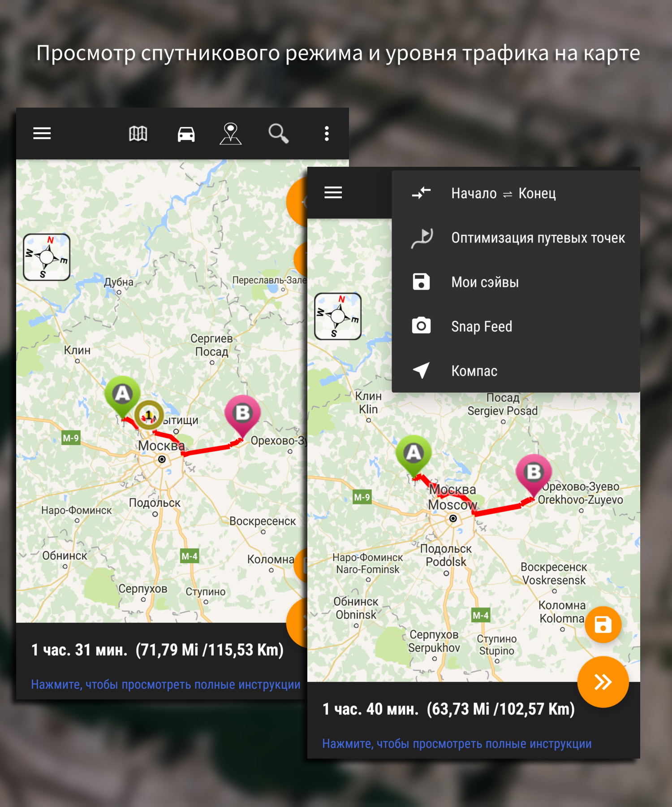This screenshot has width=672, height=807.
Task: Tap Stupino label on right map
Action: point(496,651)
